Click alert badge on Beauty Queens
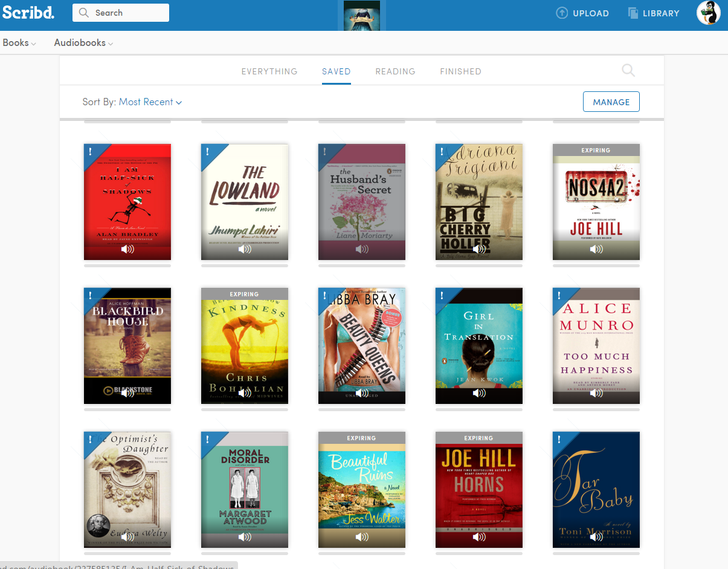Screen dimensions: 728x569 click(x=326, y=296)
